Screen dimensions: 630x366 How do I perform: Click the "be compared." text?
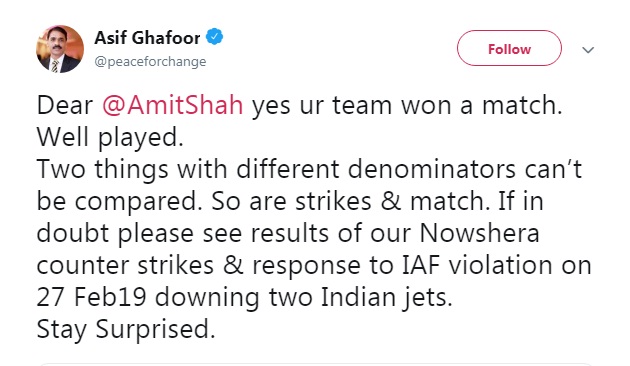click(119, 202)
